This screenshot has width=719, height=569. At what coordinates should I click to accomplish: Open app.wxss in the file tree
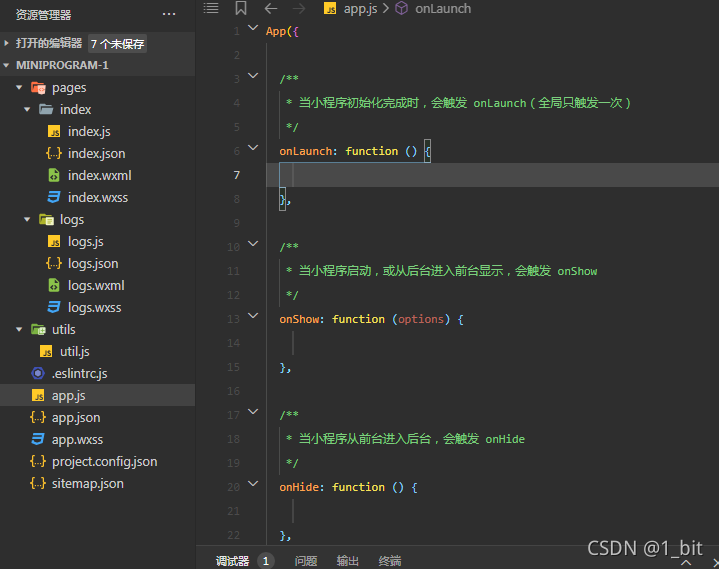77,440
